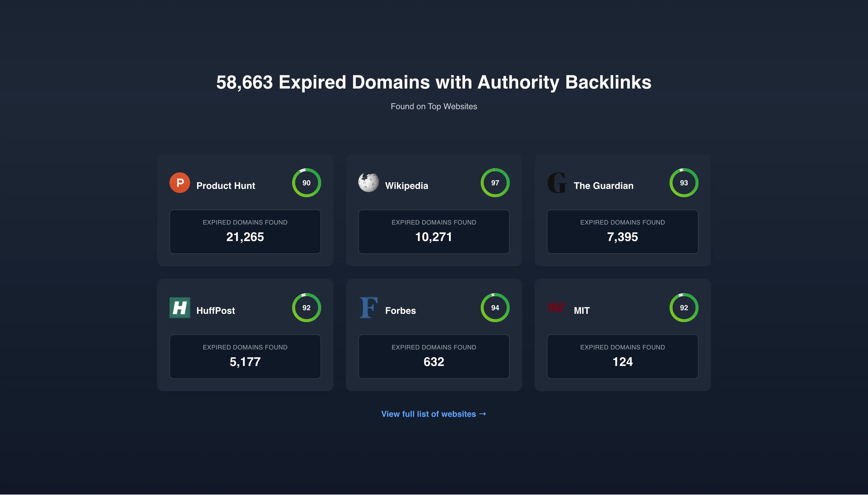Click Expired Domains Found label in Product Hunt card

(x=245, y=222)
